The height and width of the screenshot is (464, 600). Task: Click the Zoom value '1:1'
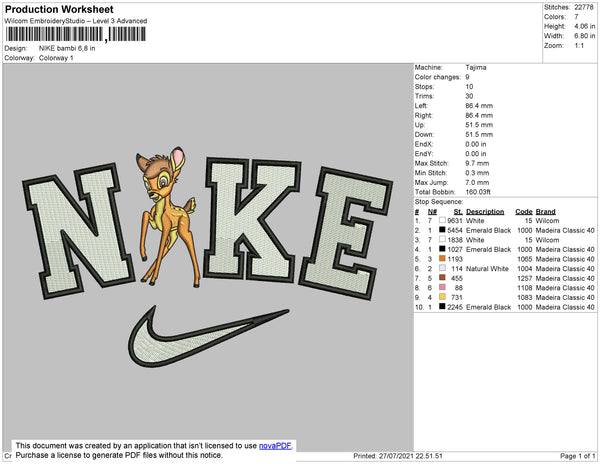click(x=579, y=46)
